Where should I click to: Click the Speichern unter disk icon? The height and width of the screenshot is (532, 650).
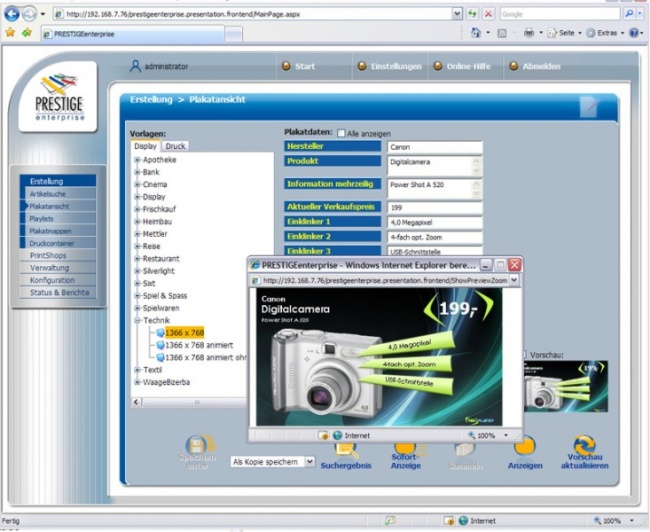tap(197, 445)
